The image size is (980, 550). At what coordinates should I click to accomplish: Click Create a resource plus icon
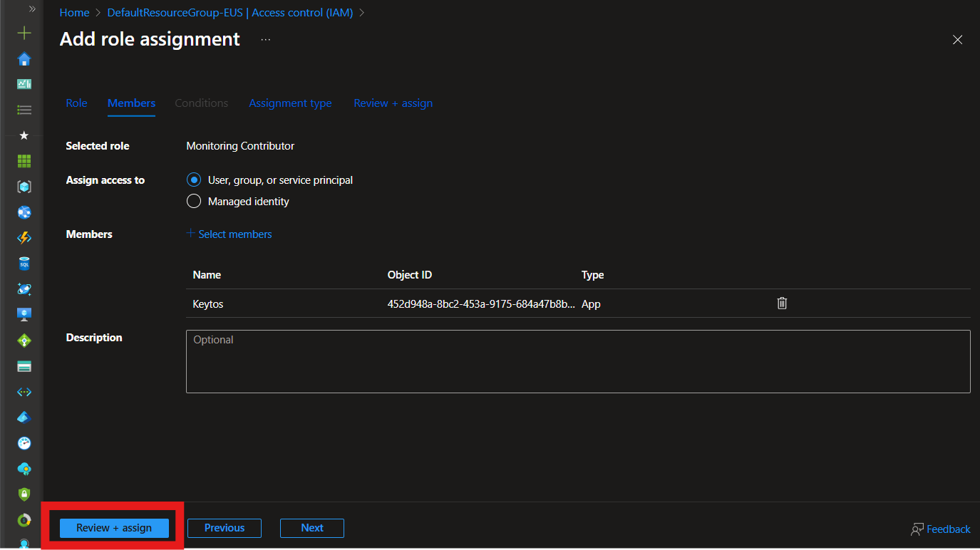point(24,33)
